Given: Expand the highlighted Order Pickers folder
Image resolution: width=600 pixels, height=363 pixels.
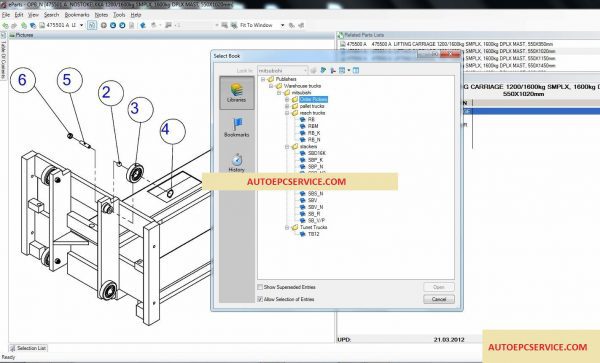Looking at the screenshot, I should [x=287, y=99].
